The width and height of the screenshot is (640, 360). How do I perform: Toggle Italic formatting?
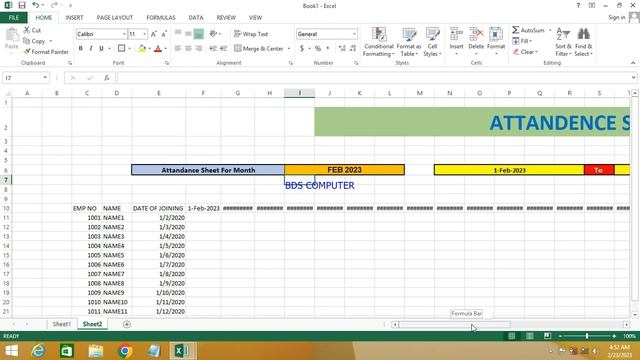91,49
